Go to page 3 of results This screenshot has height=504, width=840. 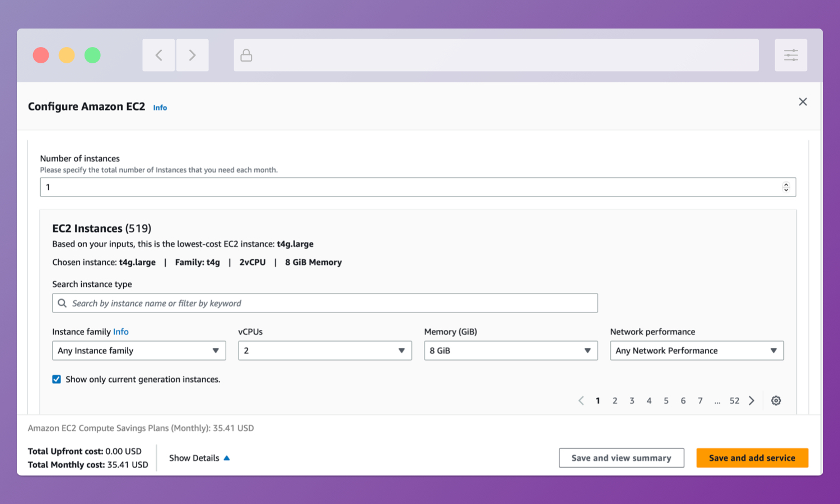point(632,400)
